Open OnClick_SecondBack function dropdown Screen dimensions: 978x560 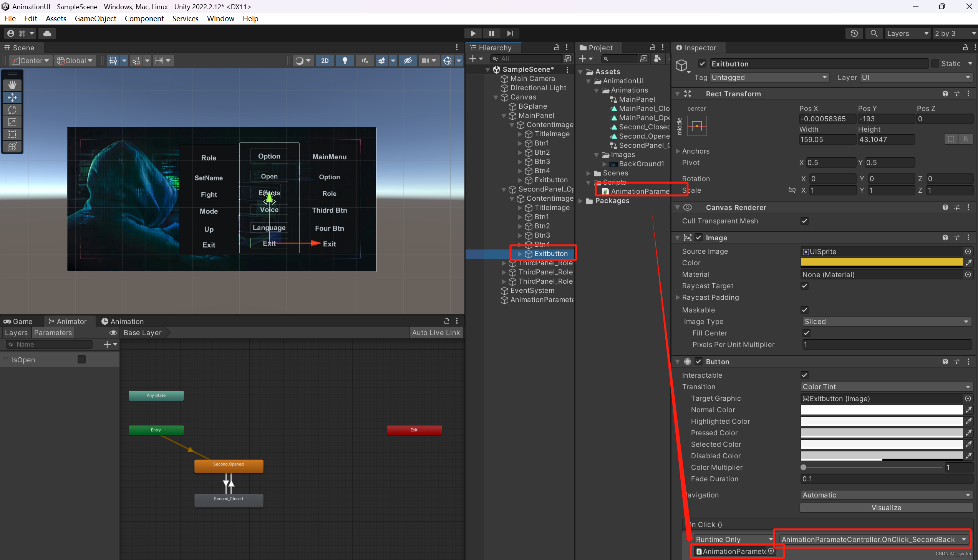point(874,539)
